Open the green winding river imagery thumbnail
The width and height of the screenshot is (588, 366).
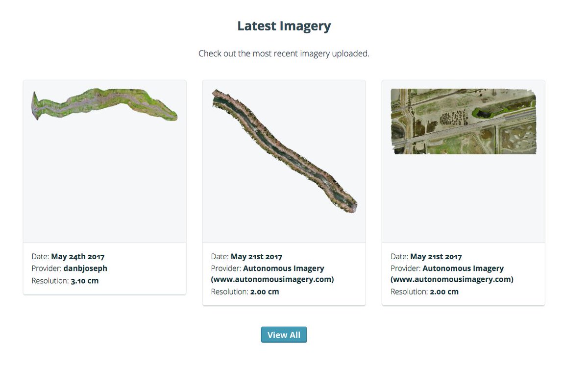click(x=104, y=105)
